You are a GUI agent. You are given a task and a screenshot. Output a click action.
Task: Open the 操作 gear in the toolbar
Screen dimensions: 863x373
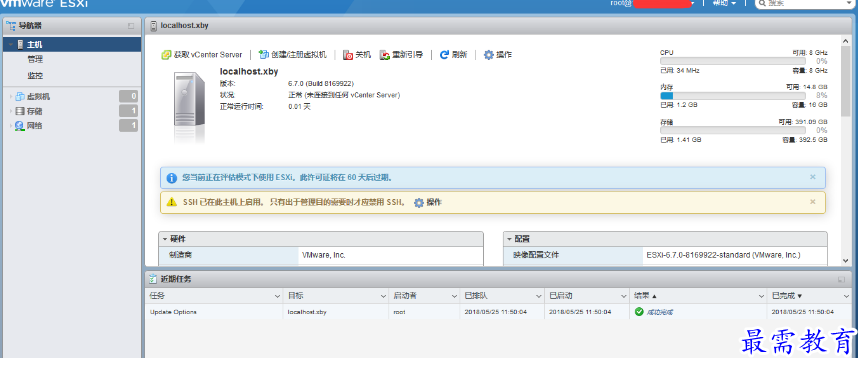[488, 54]
